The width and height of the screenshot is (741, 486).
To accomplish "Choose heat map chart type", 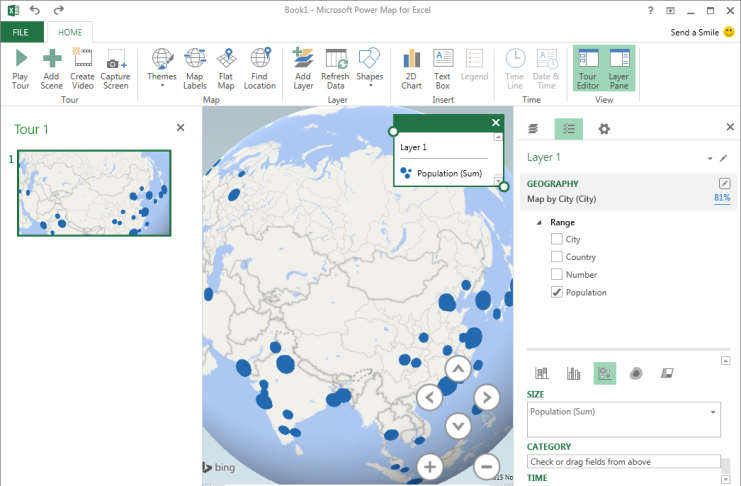I will pyautogui.click(x=636, y=373).
